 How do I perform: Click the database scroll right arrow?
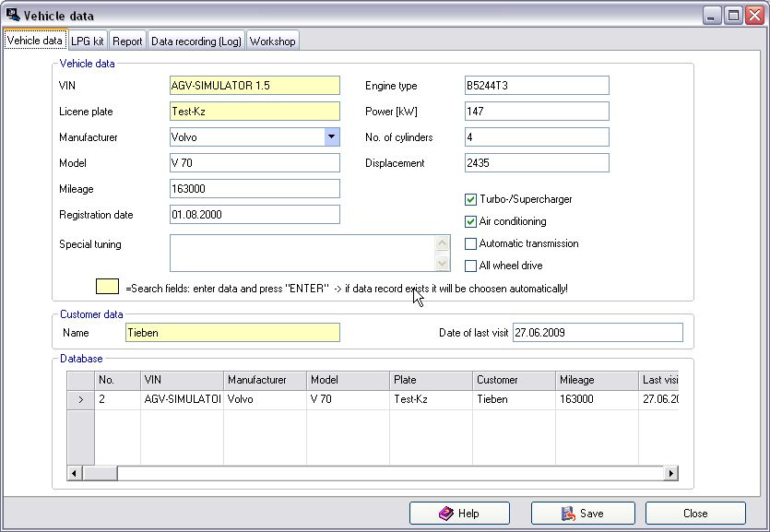point(670,473)
